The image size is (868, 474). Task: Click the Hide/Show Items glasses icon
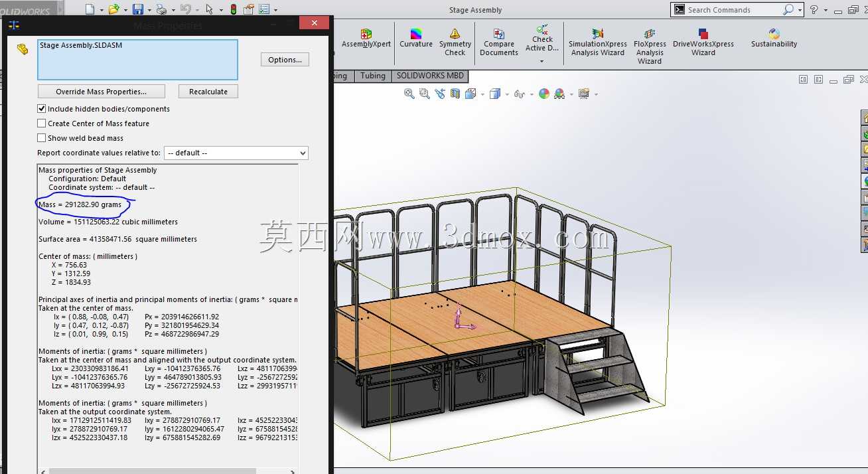pos(519,94)
